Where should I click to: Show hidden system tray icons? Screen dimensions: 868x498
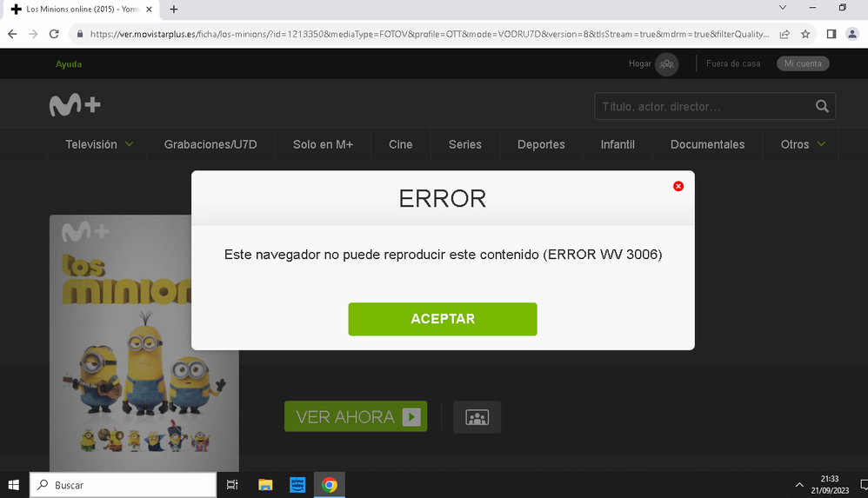[798, 485]
